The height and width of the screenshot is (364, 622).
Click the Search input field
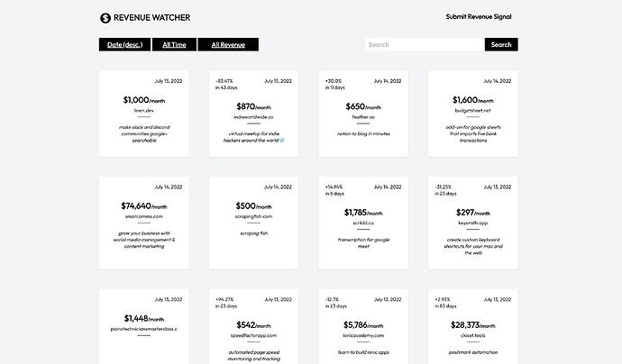[x=425, y=44]
